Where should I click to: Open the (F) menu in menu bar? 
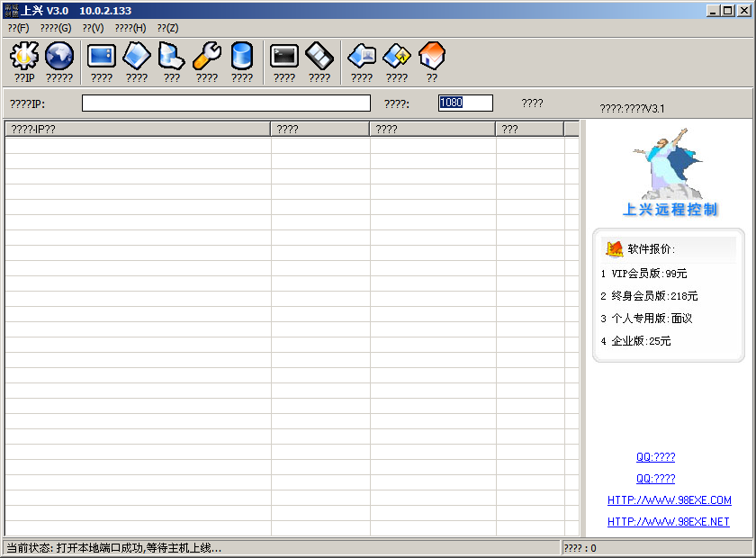click(18, 28)
